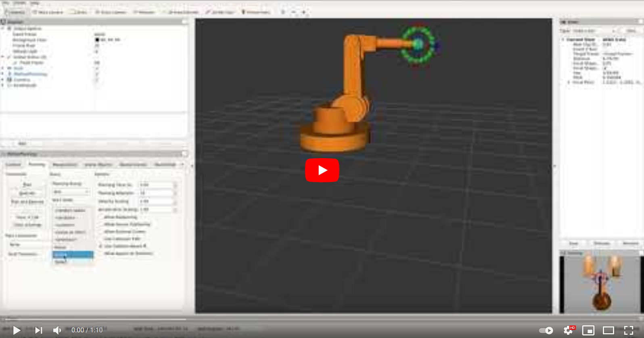
Task: Choose the Select tool in toolbar
Action: coord(79,12)
